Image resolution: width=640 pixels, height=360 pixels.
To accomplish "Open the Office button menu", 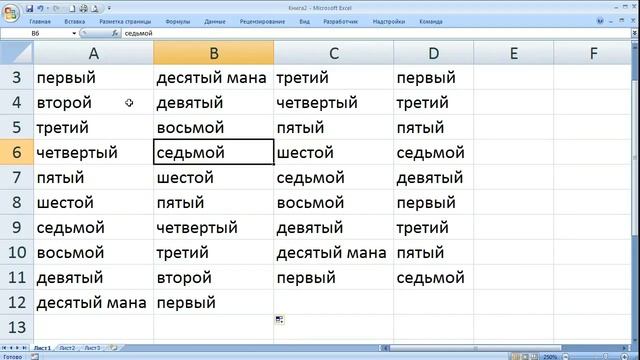I will click(11, 13).
